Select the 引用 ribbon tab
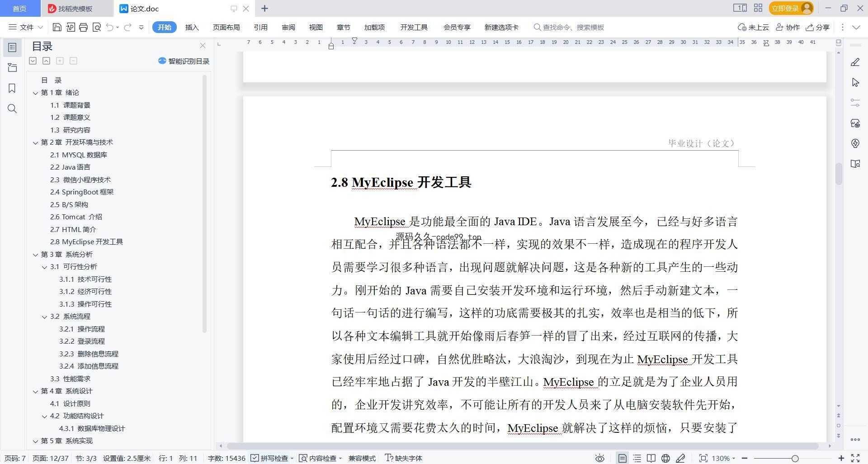Viewport: 868px width, 464px height. [260, 27]
